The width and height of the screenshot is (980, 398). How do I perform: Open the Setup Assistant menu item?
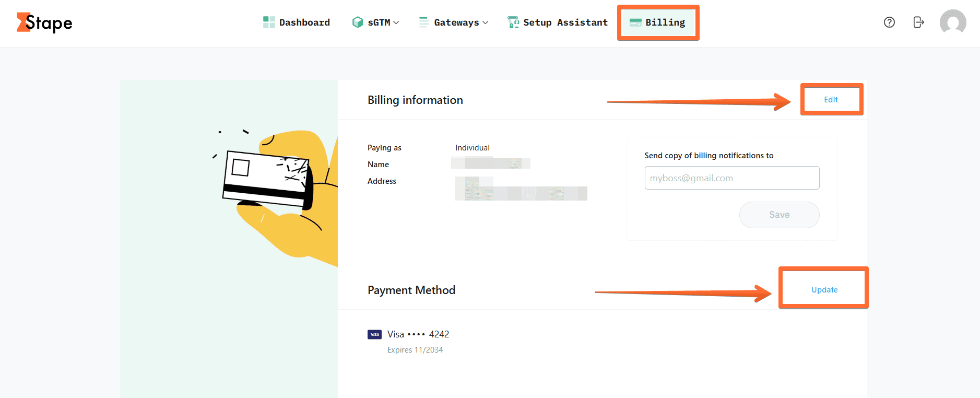pos(565,22)
